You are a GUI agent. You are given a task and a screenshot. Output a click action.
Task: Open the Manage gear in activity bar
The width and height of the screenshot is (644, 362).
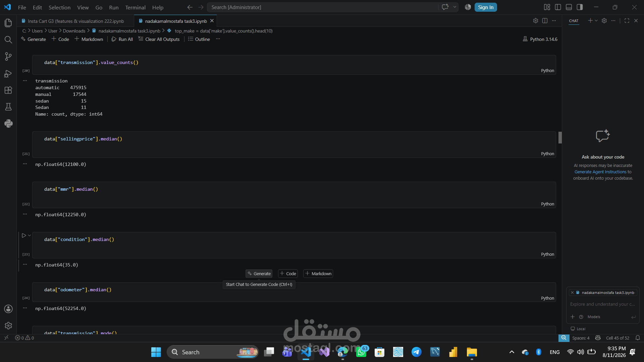coord(8,325)
